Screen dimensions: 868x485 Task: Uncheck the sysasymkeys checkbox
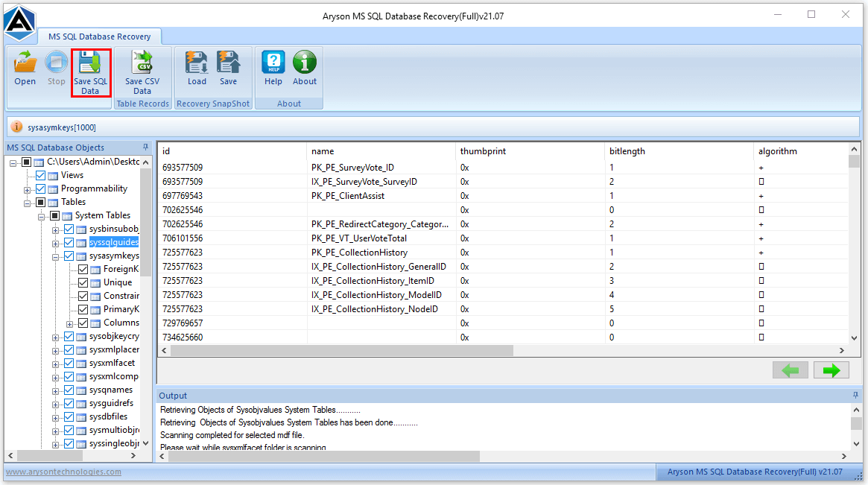click(69, 256)
